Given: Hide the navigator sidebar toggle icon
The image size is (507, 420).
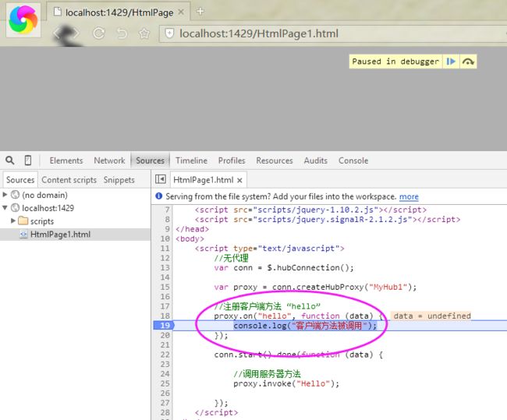Looking at the screenshot, I should point(161,179).
